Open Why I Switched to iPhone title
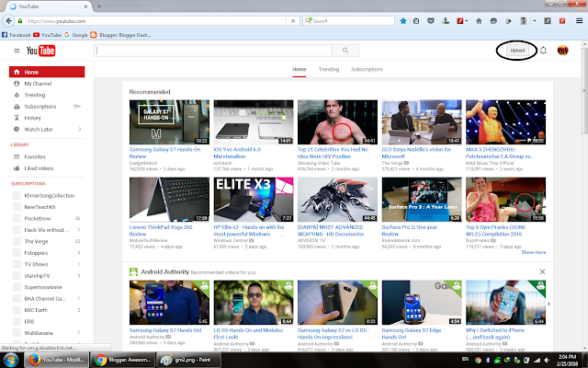Viewport: 588px width, 368px height. pos(495,333)
